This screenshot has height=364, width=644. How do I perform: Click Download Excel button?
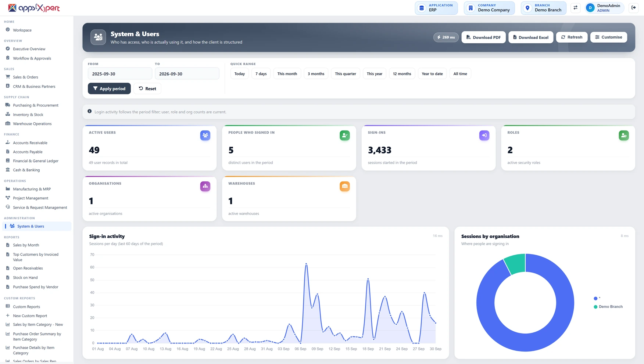531,37
